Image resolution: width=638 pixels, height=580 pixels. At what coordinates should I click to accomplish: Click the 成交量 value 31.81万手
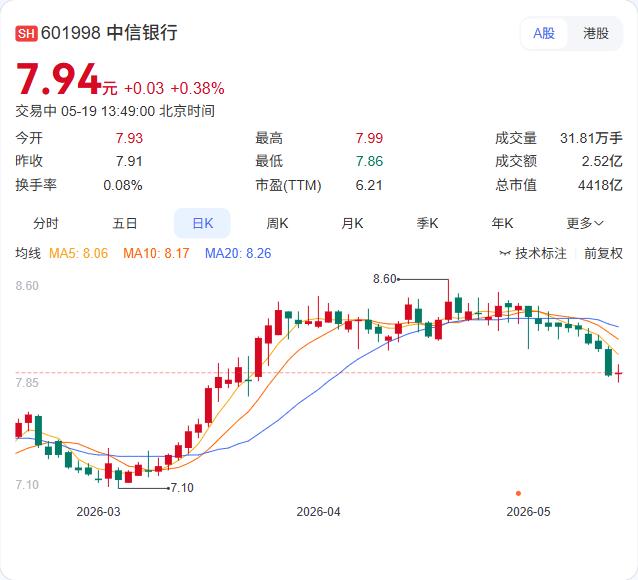tap(591, 138)
